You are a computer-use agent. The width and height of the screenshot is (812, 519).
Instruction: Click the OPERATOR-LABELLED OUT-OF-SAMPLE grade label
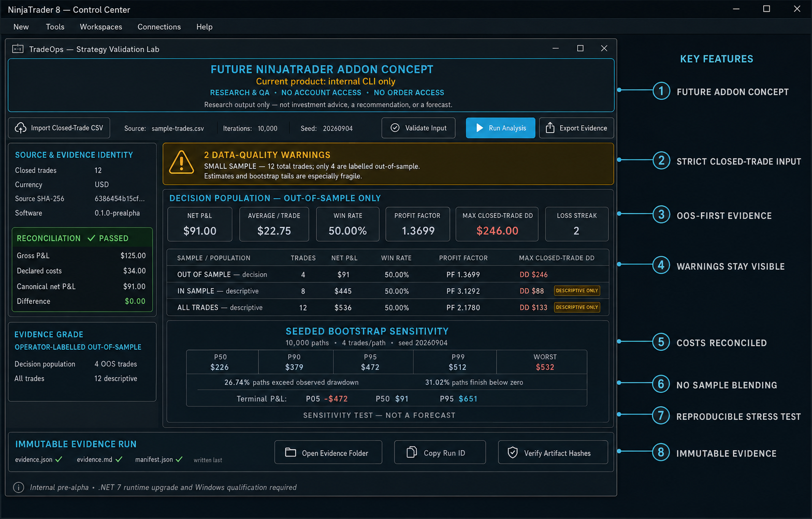pyautogui.click(x=78, y=347)
